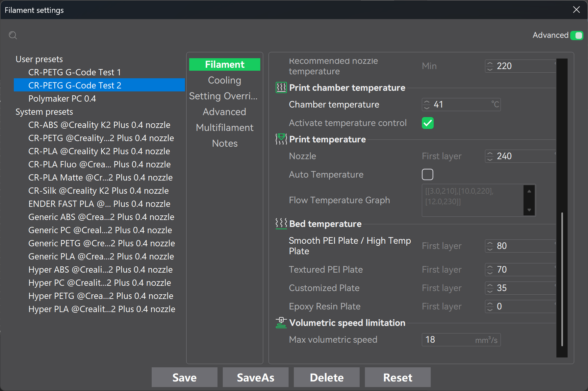Click the Save button
588x391 pixels.
[185, 378]
